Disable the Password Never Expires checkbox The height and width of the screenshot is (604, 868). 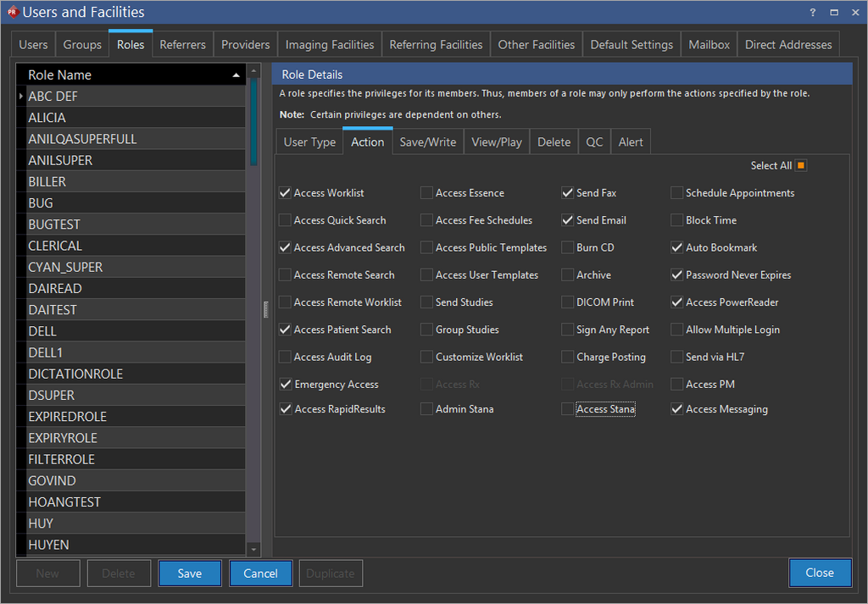pyautogui.click(x=676, y=275)
